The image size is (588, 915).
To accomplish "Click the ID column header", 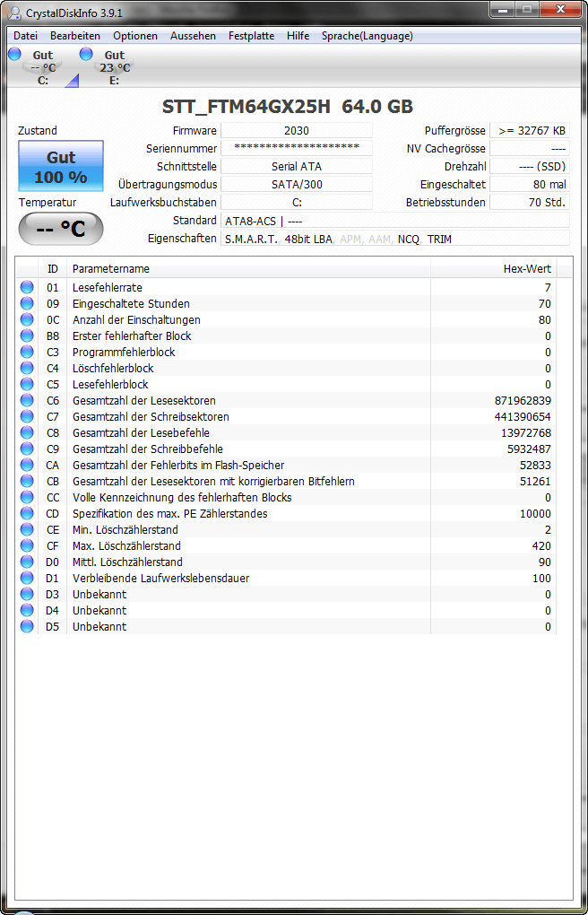I will [x=53, y=269].
